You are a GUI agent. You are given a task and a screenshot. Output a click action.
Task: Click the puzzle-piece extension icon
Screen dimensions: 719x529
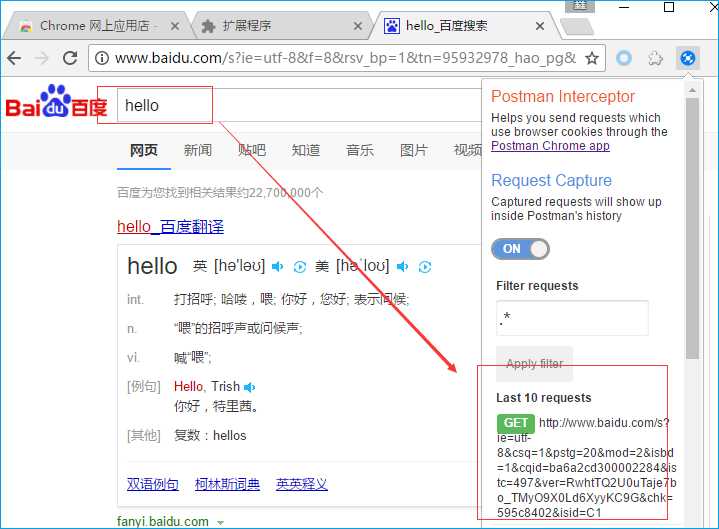(655, 58)
